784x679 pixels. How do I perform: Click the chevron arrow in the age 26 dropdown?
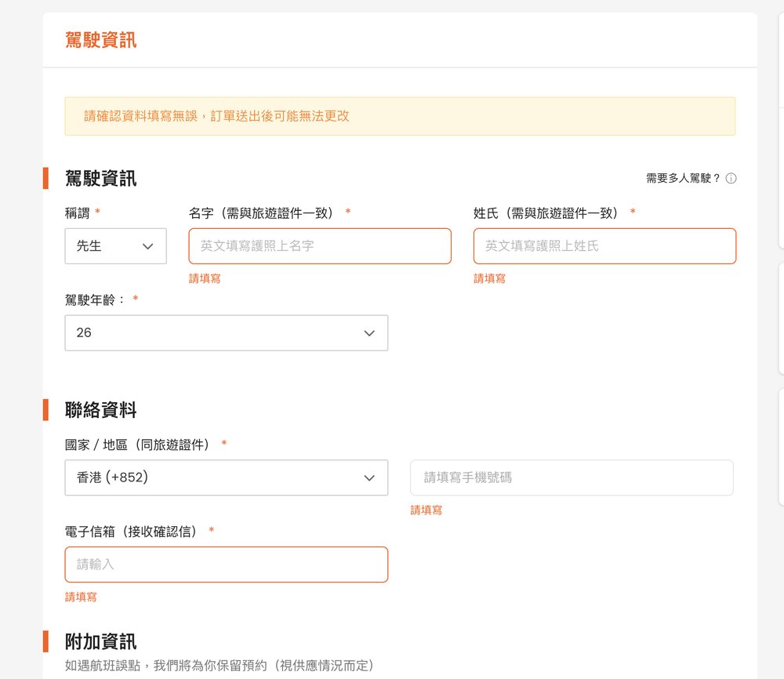tap(369, 333)
